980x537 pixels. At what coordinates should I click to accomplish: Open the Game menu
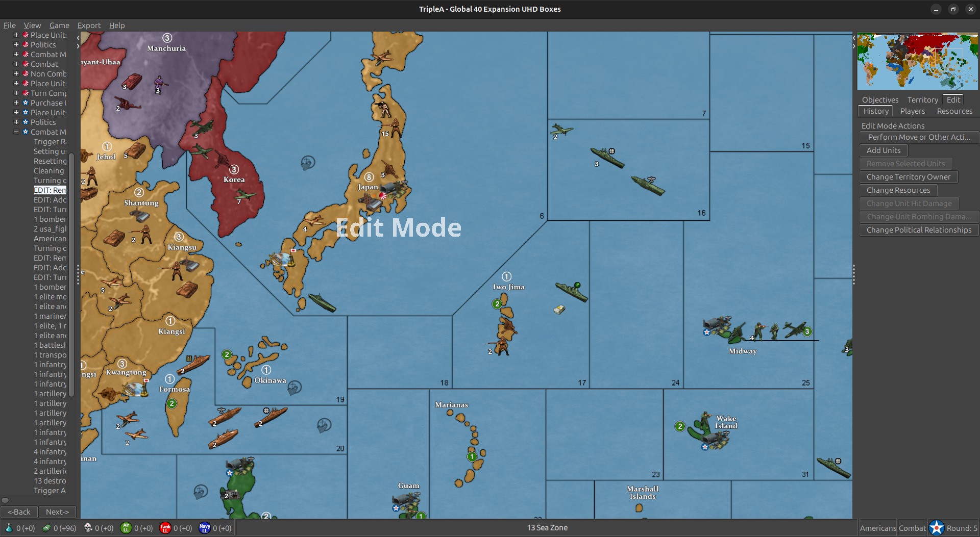click(x=59, y=25)
